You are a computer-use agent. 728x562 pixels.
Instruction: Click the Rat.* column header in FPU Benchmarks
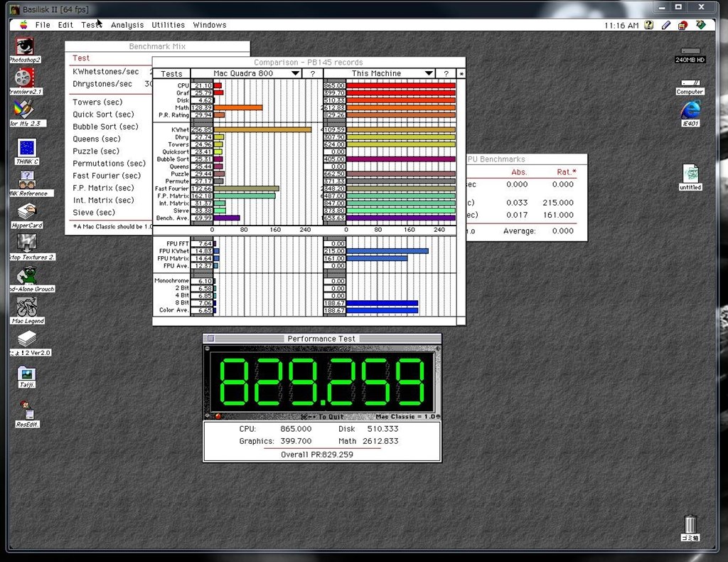pos(567,172)
